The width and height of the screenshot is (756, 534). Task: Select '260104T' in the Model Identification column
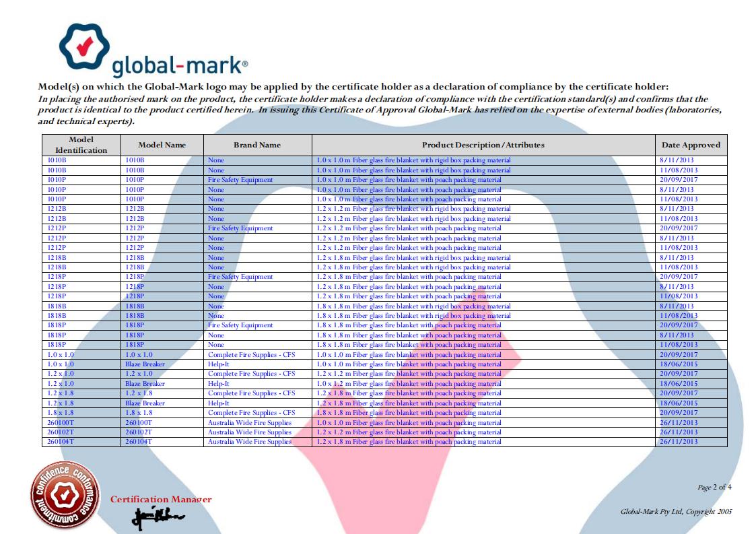tap(61, 442)
